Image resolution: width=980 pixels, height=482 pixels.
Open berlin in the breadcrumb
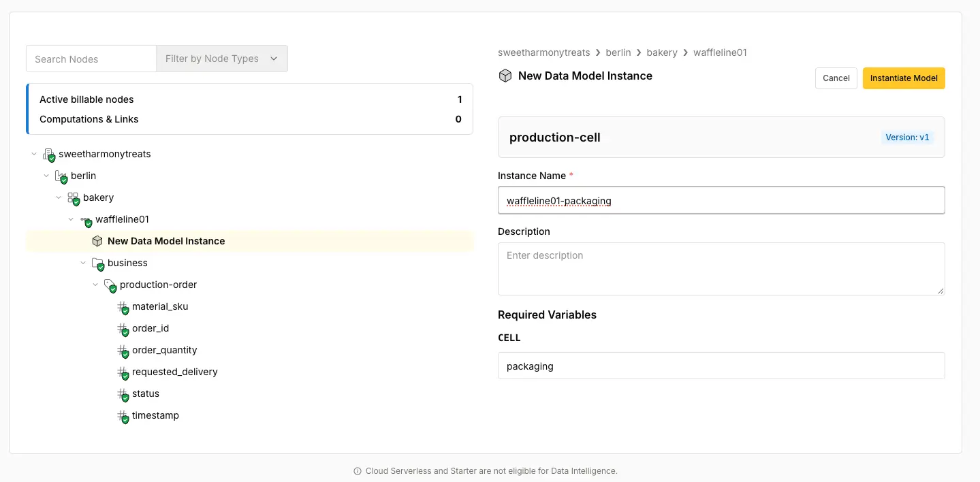click(x=618, y=52)
